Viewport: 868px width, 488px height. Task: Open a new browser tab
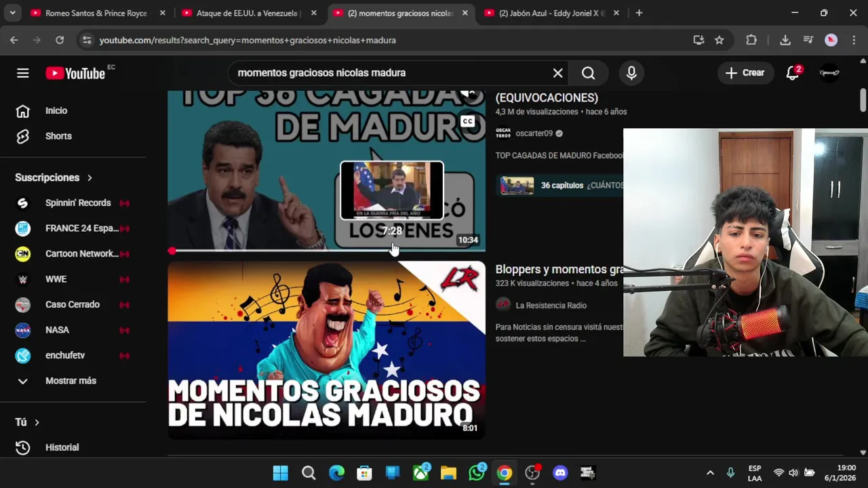pyautogui.click(x=639, y=13)
